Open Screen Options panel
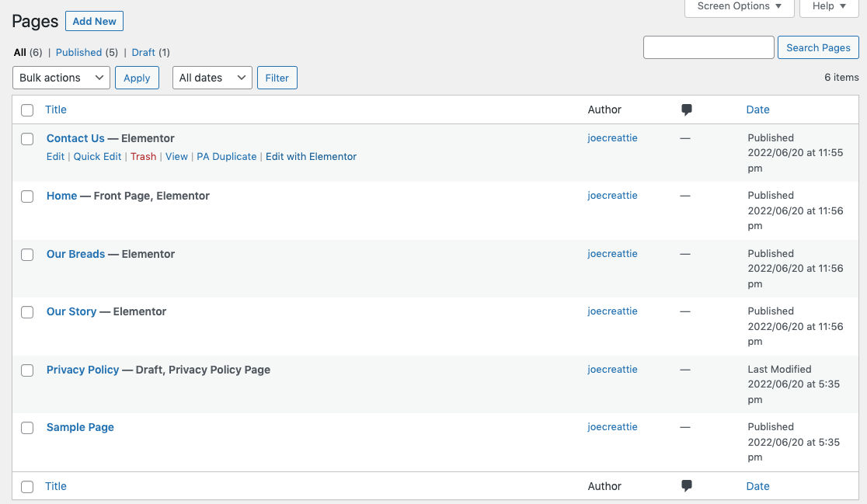 pos(738,6)
